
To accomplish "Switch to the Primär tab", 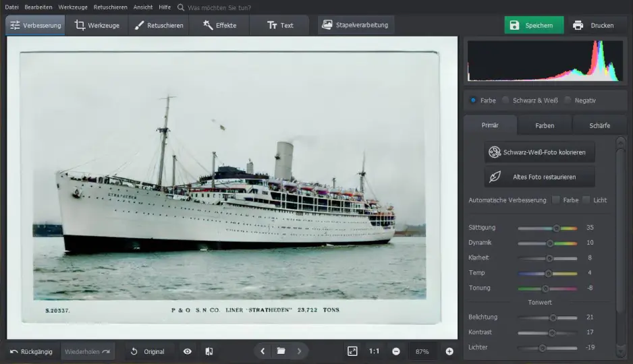I will (490, 125).
